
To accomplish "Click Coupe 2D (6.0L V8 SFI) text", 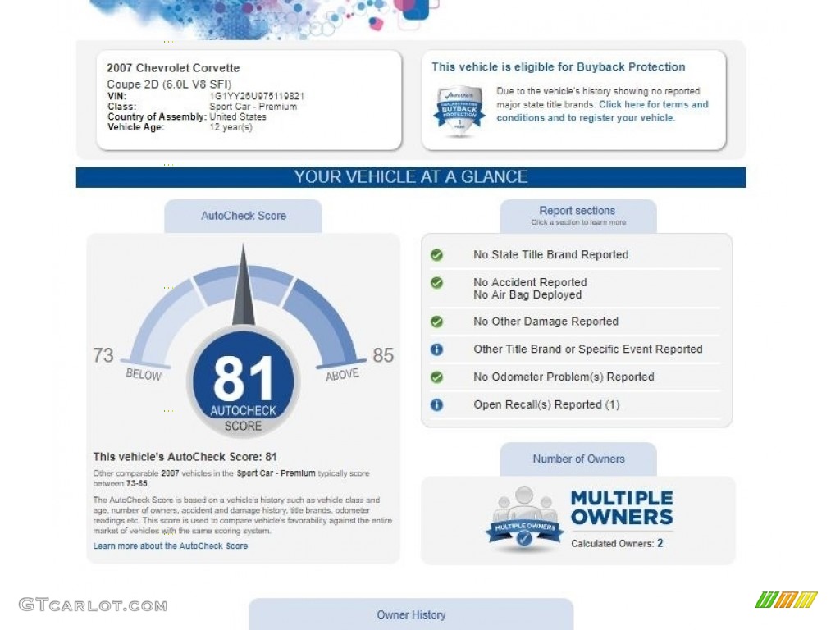I will pyautogui.click(x=169, y=84).
